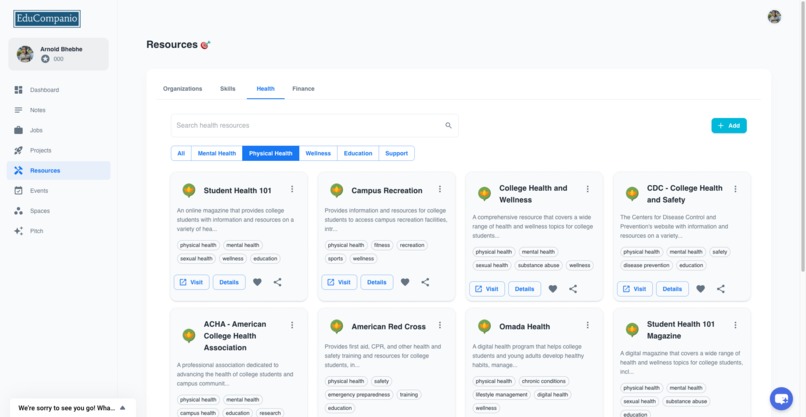Switch to the Skills tab
The height and width of the screenshot is (417, 806).
coord(228,89)
